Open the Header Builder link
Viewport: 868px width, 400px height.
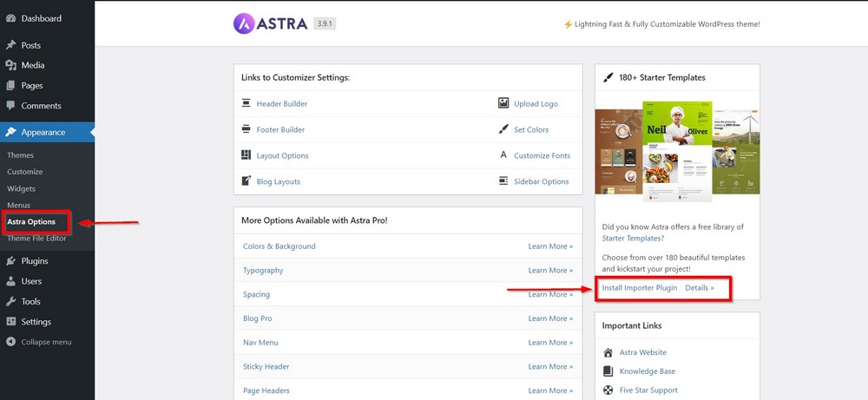pos(282,103)
